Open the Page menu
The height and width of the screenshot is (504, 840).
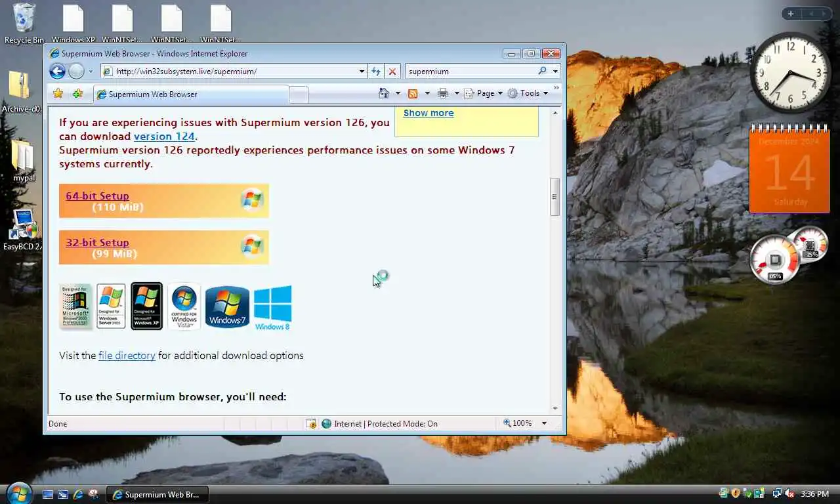pos(483,93)
